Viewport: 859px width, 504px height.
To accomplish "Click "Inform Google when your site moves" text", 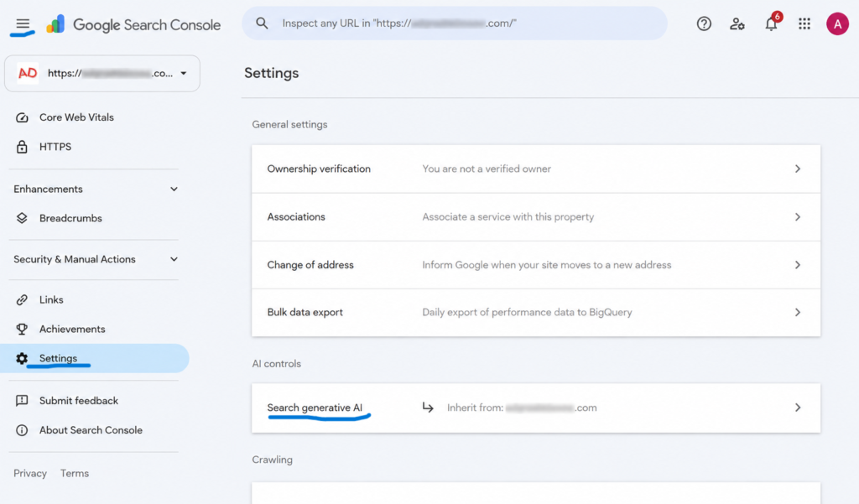I will [x=547, y=265].
